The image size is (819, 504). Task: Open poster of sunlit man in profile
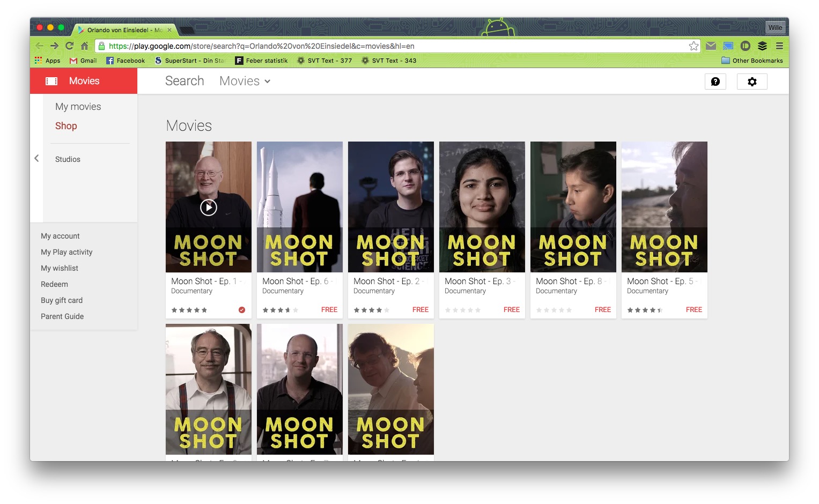[391, 389]
